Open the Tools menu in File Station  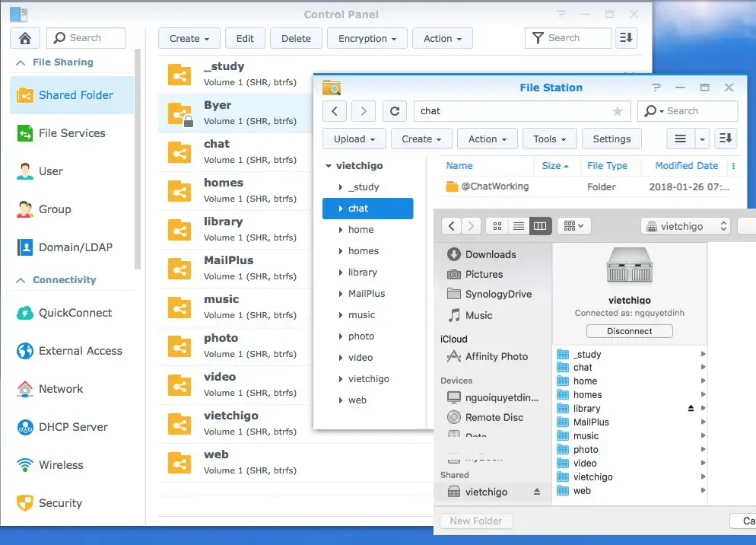tap(549, 139)
